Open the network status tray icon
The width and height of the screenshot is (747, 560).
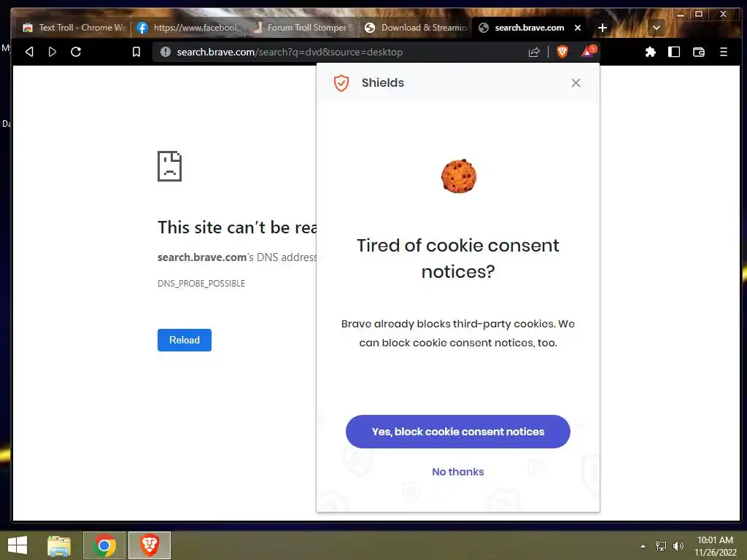pos(661,546)
